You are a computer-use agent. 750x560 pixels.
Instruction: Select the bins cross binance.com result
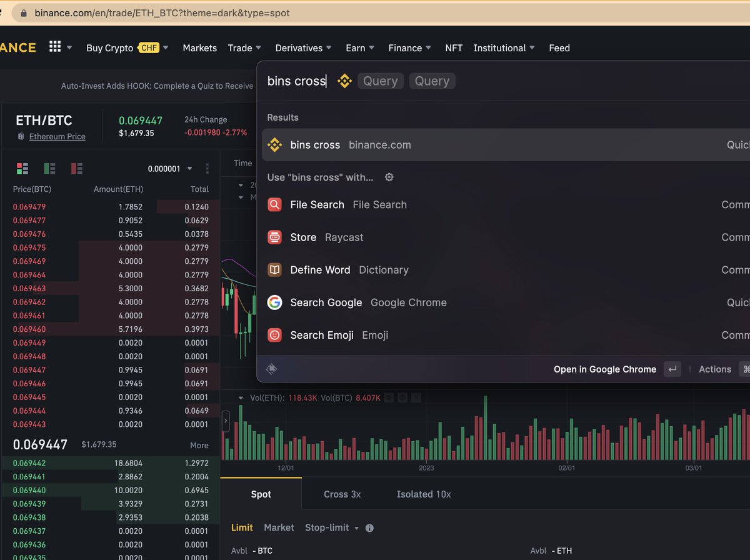(x=506, y=145)
